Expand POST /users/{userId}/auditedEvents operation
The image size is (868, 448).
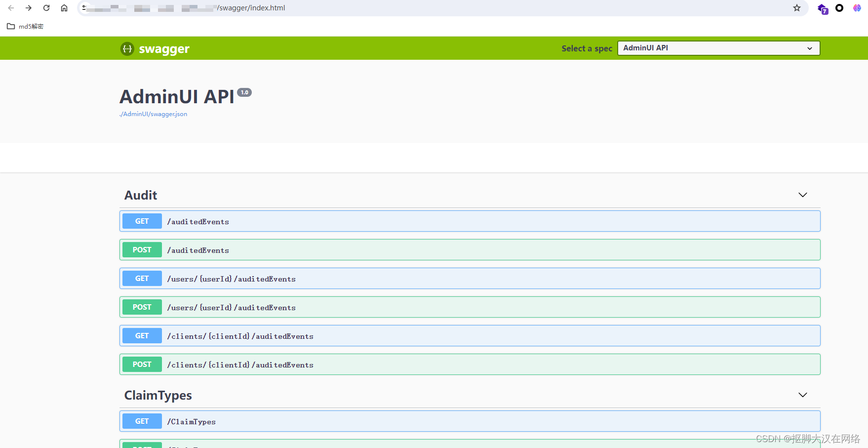coord(470,307)
